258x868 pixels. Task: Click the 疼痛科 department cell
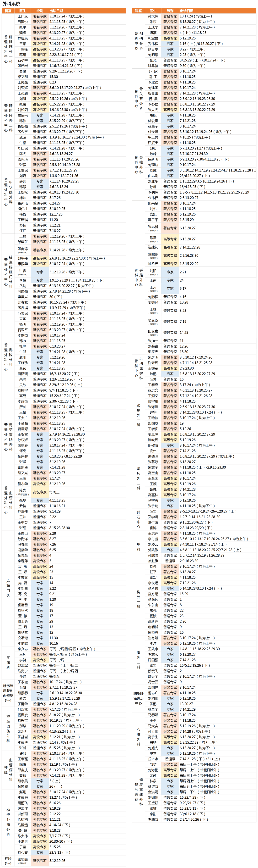[8, 662]
